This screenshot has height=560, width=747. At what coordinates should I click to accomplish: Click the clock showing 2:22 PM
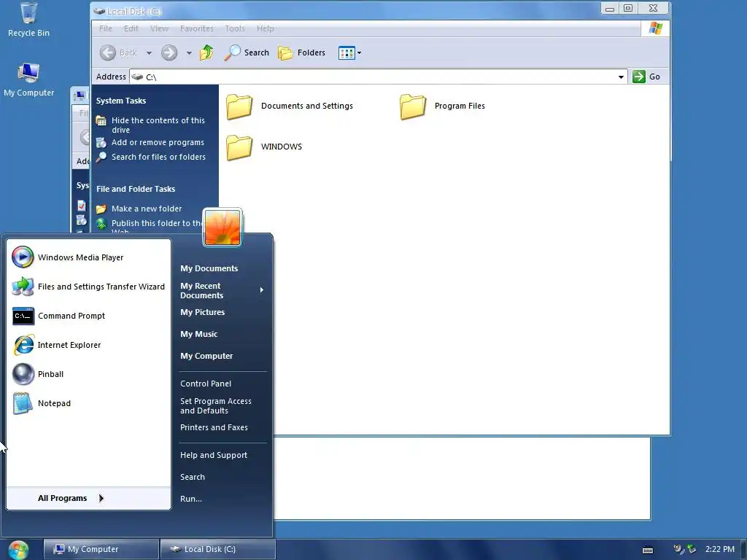click(x=720, y=549)
